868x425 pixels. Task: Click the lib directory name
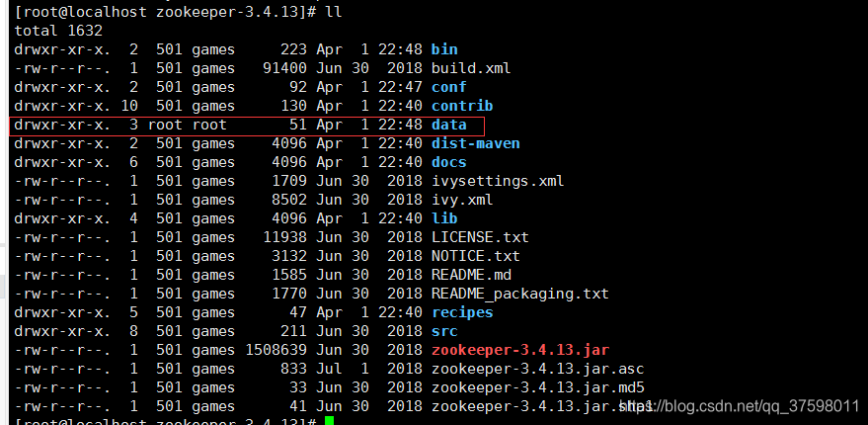pyautogui.click(x=444, y=218)
